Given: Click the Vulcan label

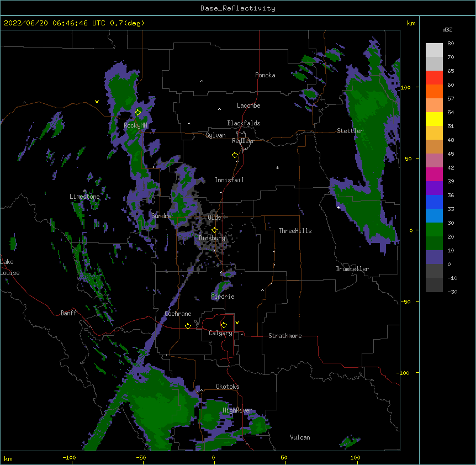Looking at the screenshot, I should [x=300, y=437].
